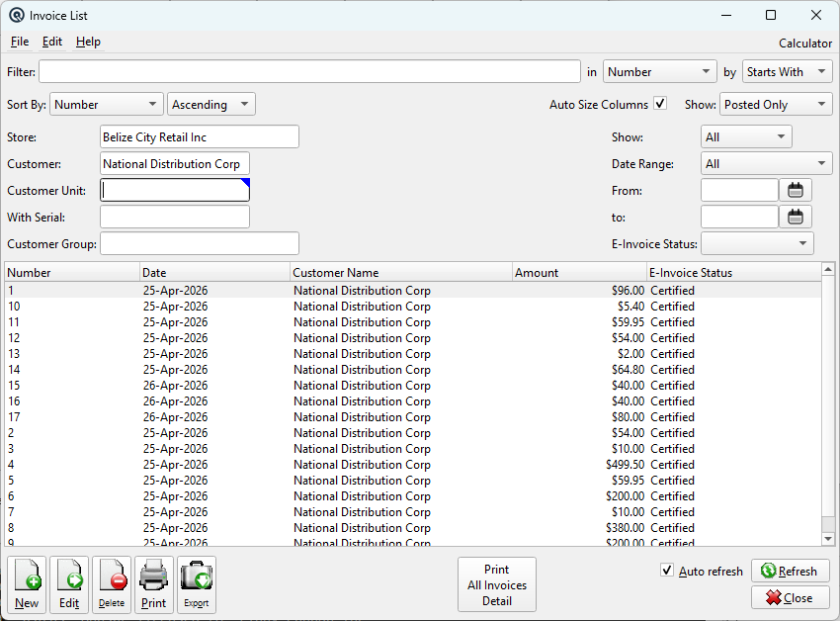Toggle the Auto Size Columns checkbox
The height and width of the screenshot is (621, 840).
[x=660, y=104]
